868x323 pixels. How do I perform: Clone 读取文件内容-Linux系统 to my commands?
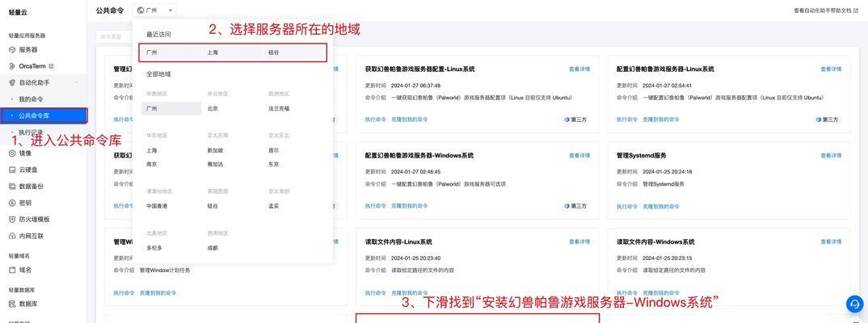coord(409,292)
